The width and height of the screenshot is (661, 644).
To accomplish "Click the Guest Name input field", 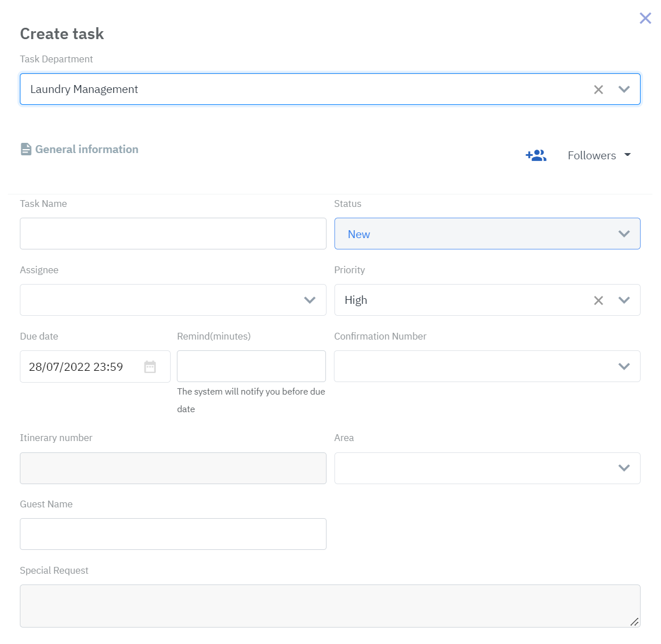I will pos(173,534).
